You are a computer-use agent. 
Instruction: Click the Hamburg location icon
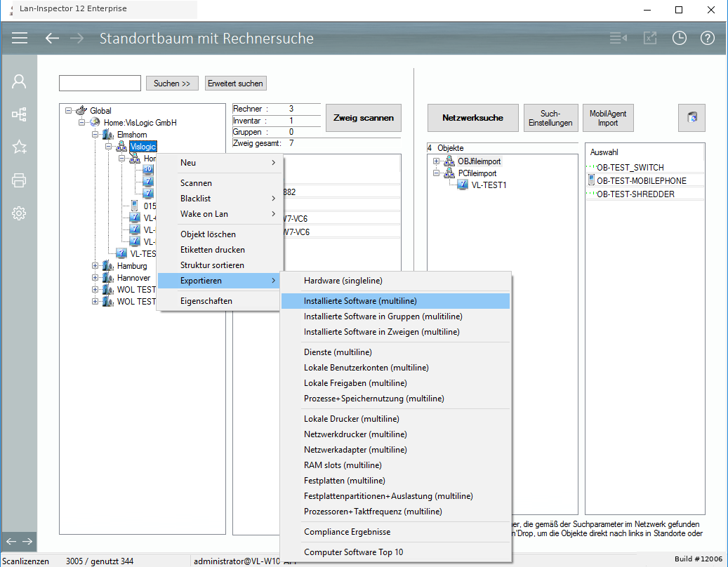point(107,266)
